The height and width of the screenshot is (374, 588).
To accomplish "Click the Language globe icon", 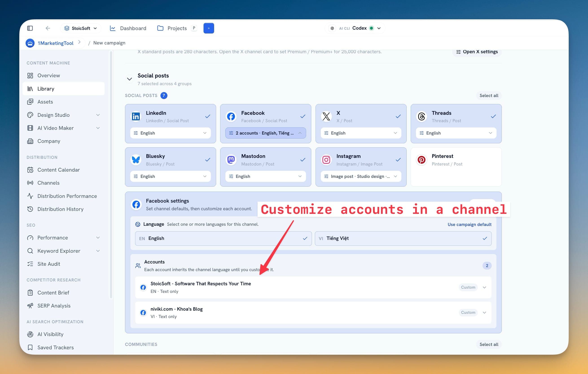I will coord(138,224).
